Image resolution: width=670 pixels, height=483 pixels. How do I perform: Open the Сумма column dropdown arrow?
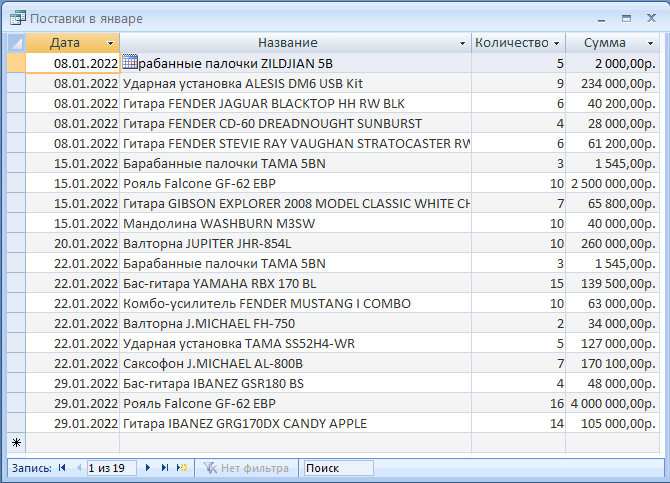[x=650, y=43]
